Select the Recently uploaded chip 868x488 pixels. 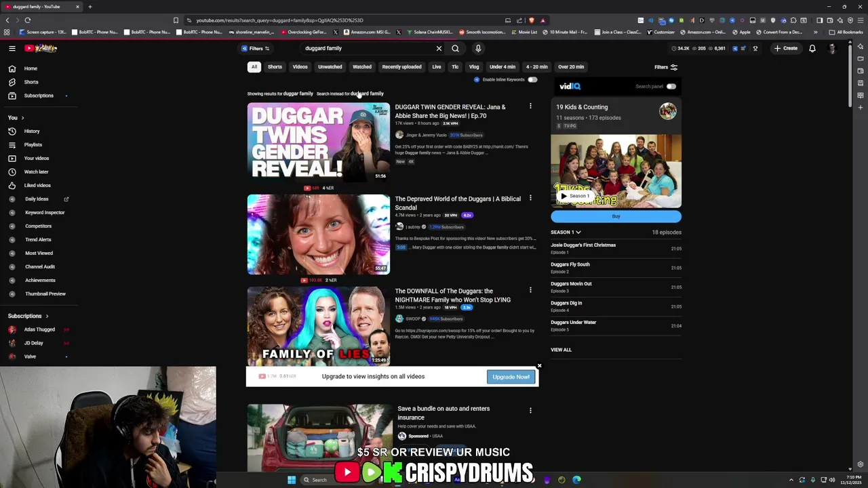click(401, 67)
